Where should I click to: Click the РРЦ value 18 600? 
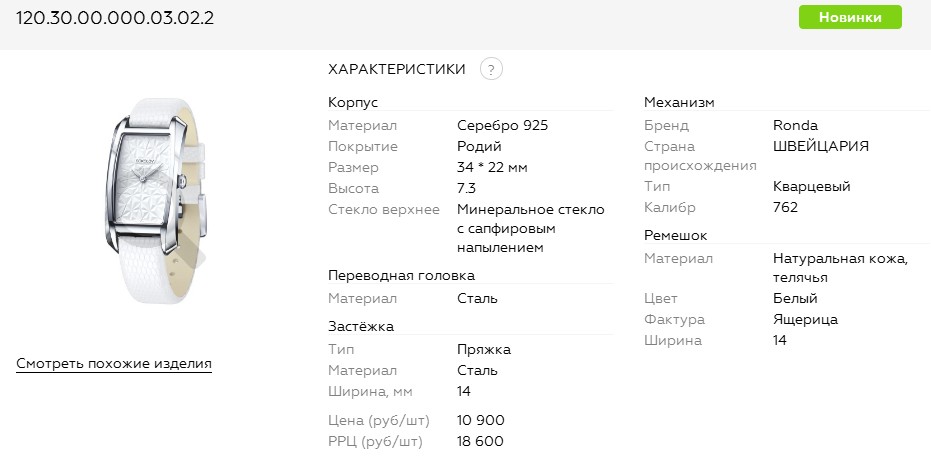481,441
